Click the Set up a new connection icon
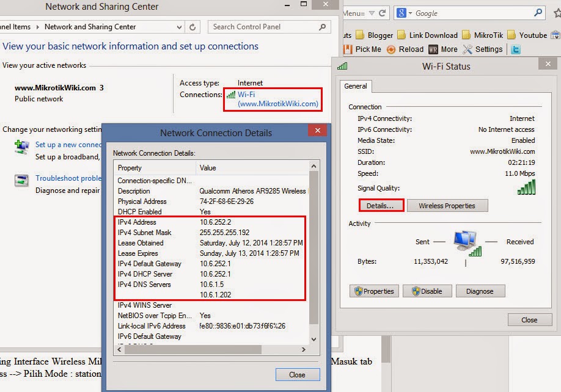The height and width of the screenshot is (392, 561). (22, 146)
